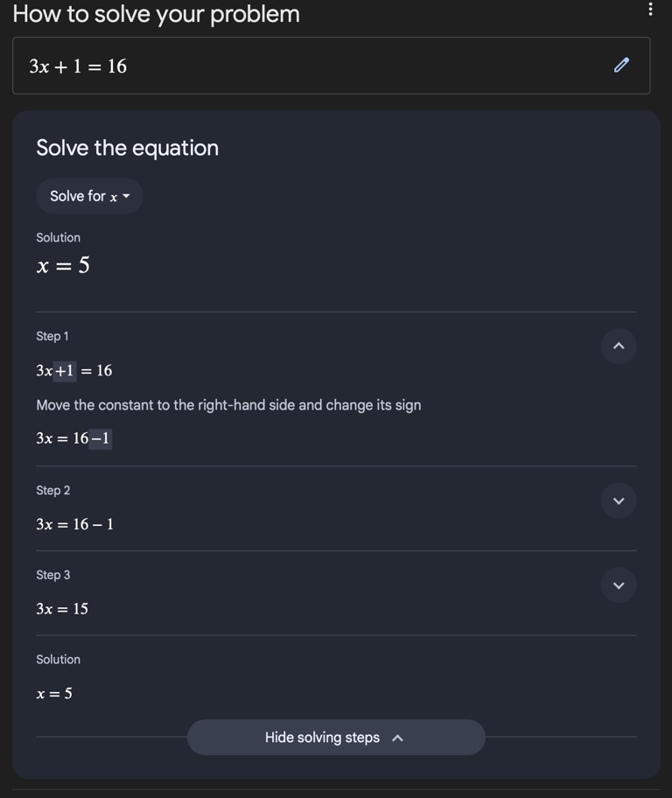Select the highlighted −1 term in Step 1
This screenshot has height=798, width=672.
(101, 438)
